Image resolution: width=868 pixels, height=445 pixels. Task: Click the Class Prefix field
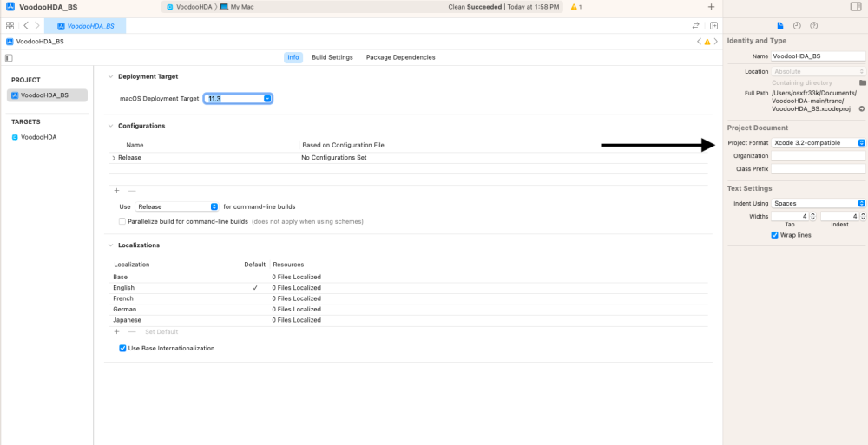819,169
